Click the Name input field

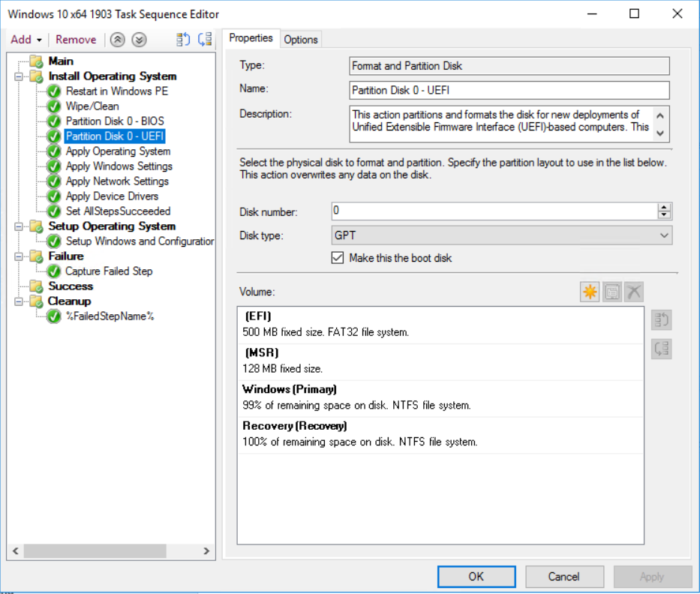tap(509, 90)
